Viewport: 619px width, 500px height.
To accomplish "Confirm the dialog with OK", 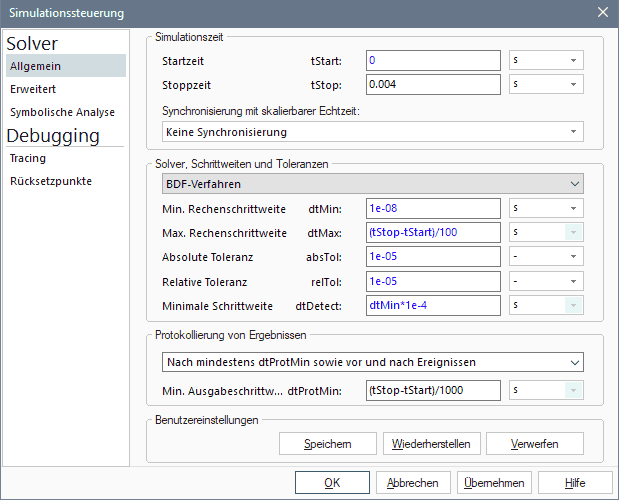I will coord(333,482).
